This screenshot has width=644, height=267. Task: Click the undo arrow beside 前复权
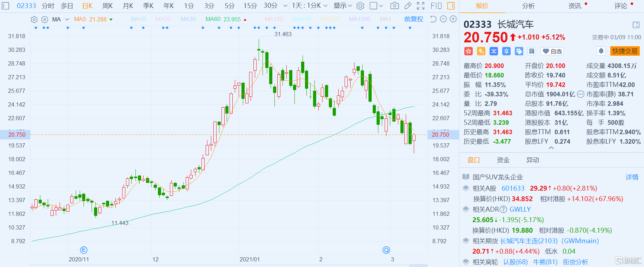tap(433, 19)
